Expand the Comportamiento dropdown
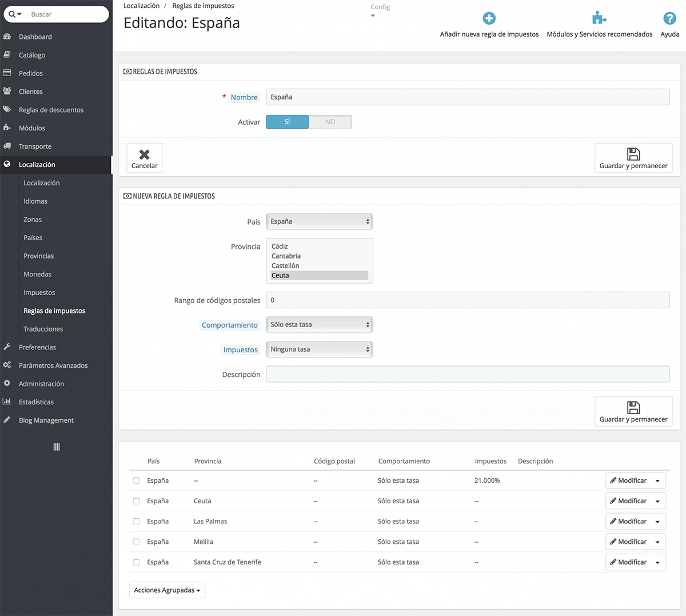This screenshot has height=616, width=686. 320,324
